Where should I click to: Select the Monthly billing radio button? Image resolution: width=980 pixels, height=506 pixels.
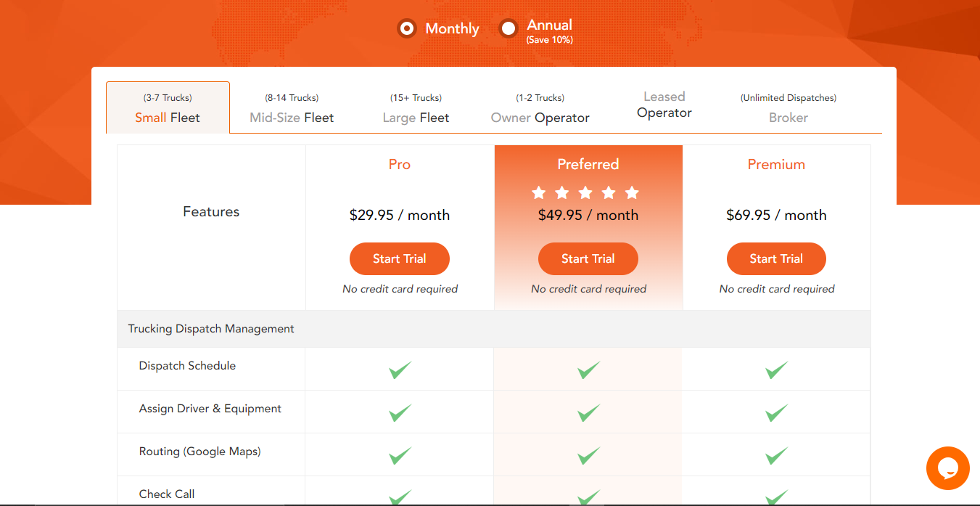407,29
